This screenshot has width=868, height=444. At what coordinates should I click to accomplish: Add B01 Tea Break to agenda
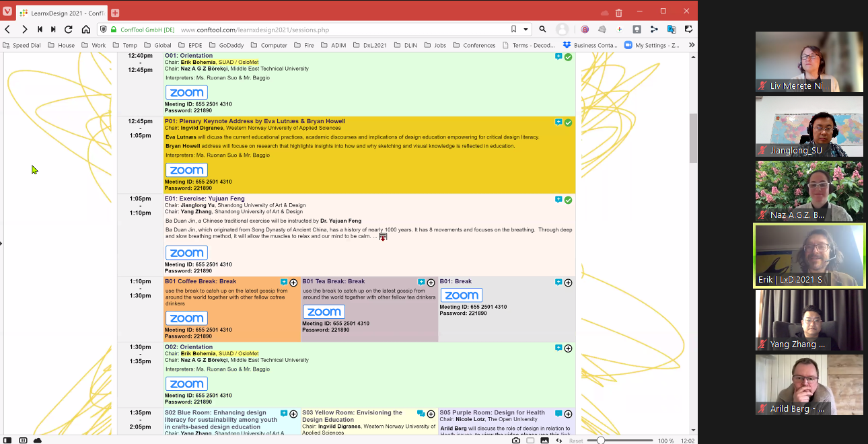coord(431,283)
